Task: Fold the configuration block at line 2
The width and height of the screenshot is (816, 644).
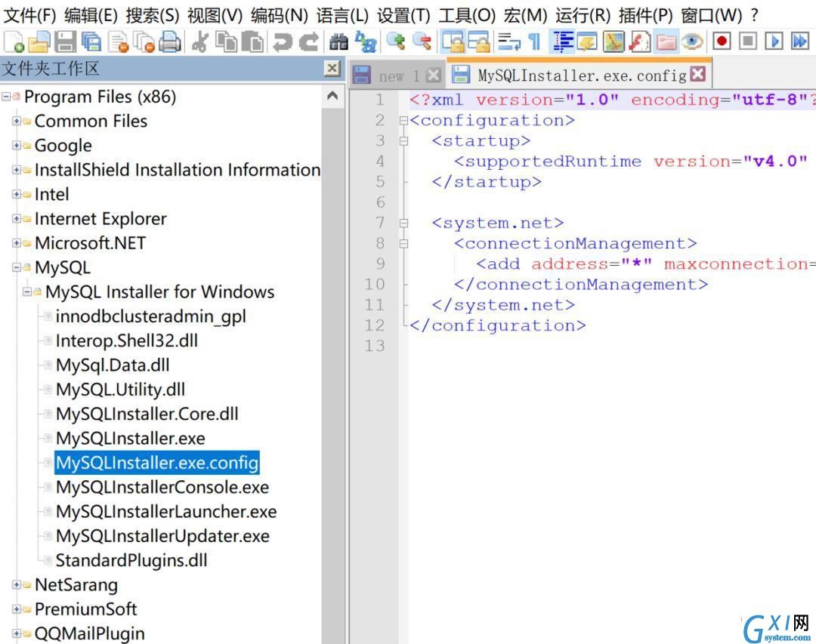Action: [403, 121]
